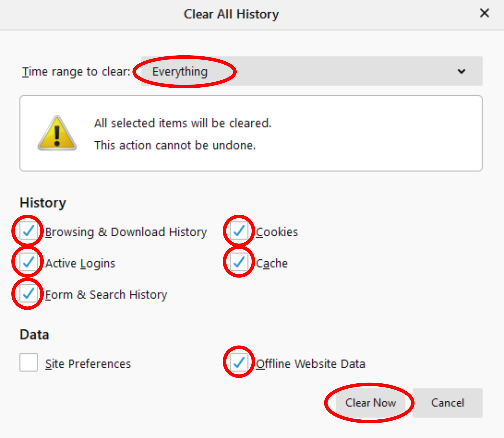Image resolution: width=504 pixels, height=438 pixels.
Task: Toggle the Active Logins checkbox
Action: 28,262
